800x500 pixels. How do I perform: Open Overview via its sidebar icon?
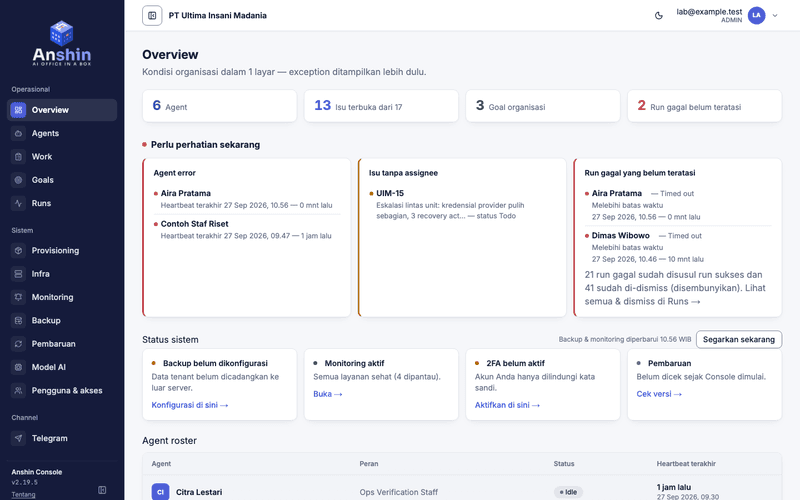pos(18,110)
